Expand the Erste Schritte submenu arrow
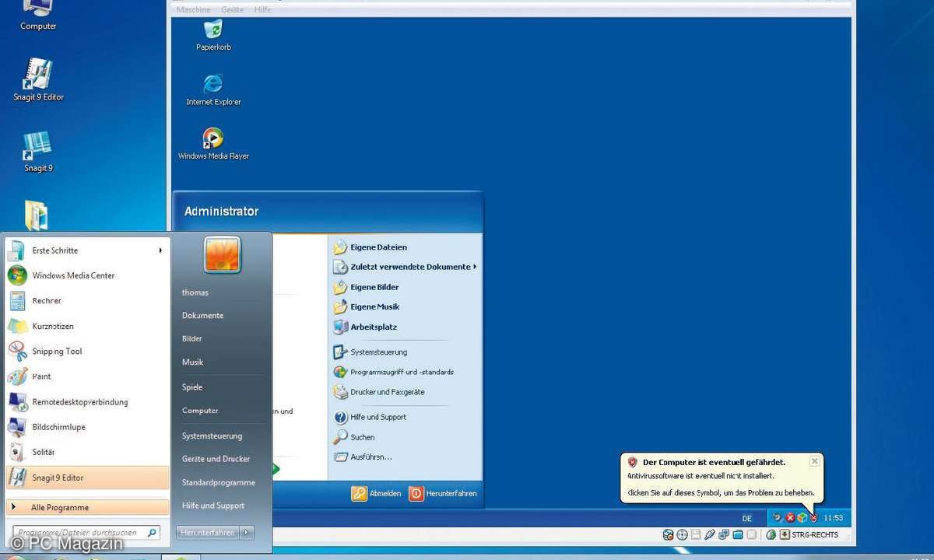 coord(160,250)
